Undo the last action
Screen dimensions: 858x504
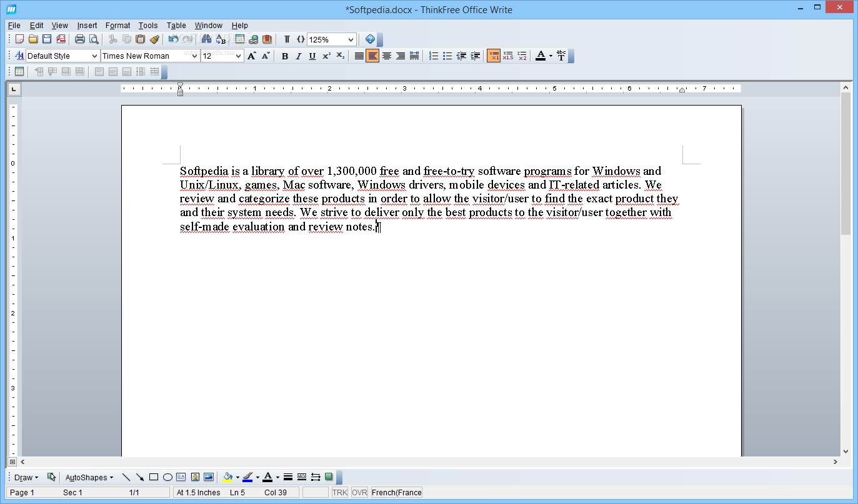pos(174,39)
